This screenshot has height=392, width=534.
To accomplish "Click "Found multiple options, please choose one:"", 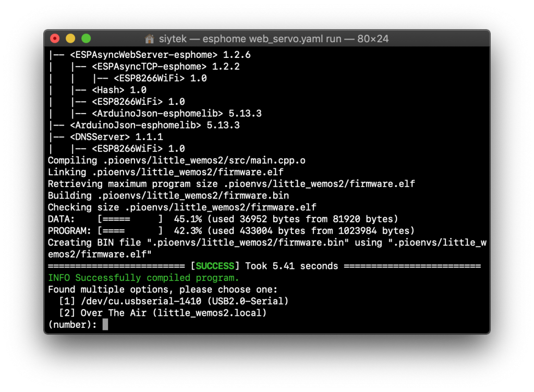I will [x=163, y=289].
